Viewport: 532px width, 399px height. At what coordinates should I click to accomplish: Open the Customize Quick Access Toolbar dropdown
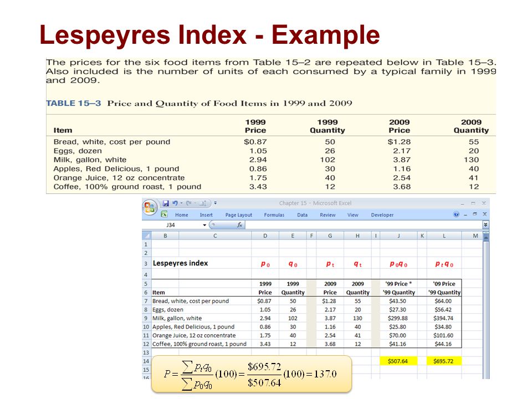(215, 203)
